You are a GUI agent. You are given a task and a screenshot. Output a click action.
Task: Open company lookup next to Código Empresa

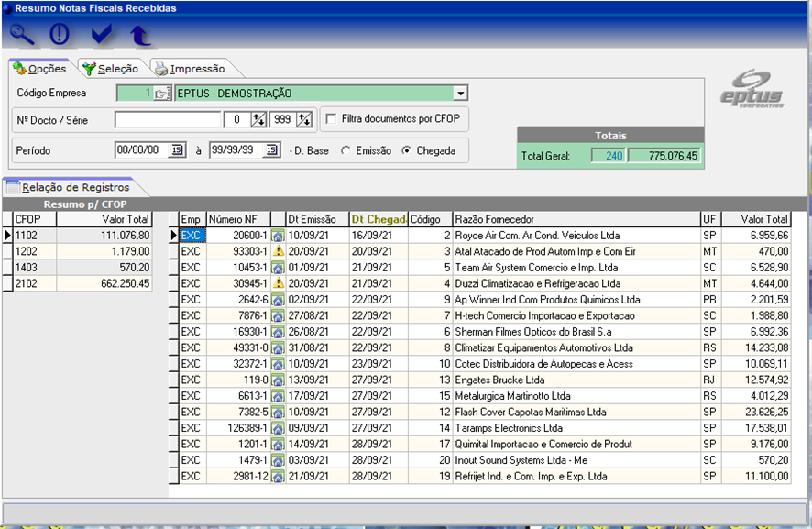[162, 94]
